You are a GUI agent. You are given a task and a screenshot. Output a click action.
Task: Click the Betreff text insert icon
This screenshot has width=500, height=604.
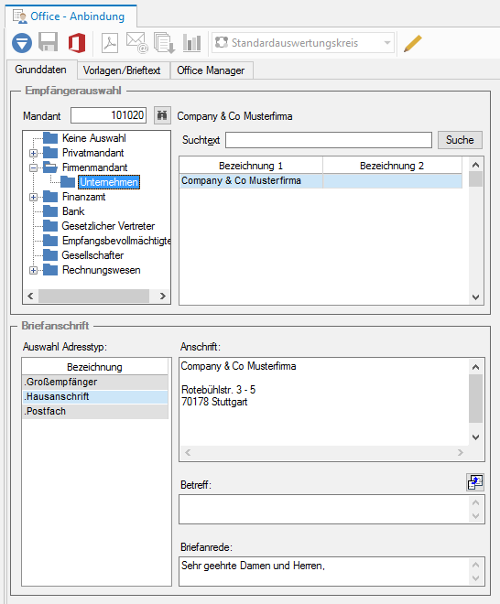475,482
